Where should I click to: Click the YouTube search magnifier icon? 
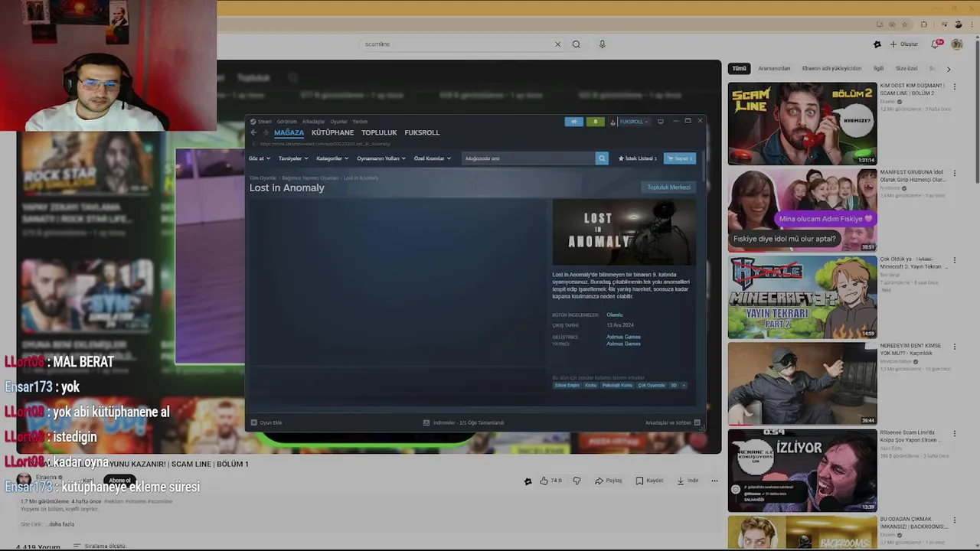coord(577,44)
